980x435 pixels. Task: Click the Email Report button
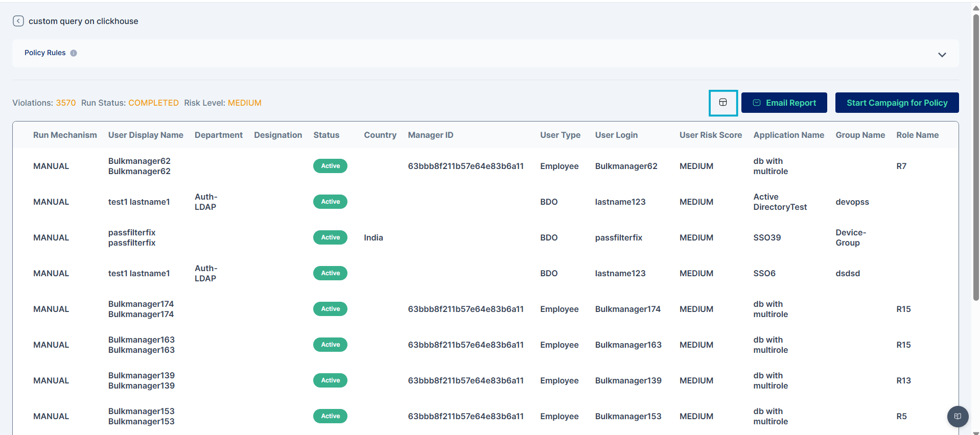click(x=784, y=103)
